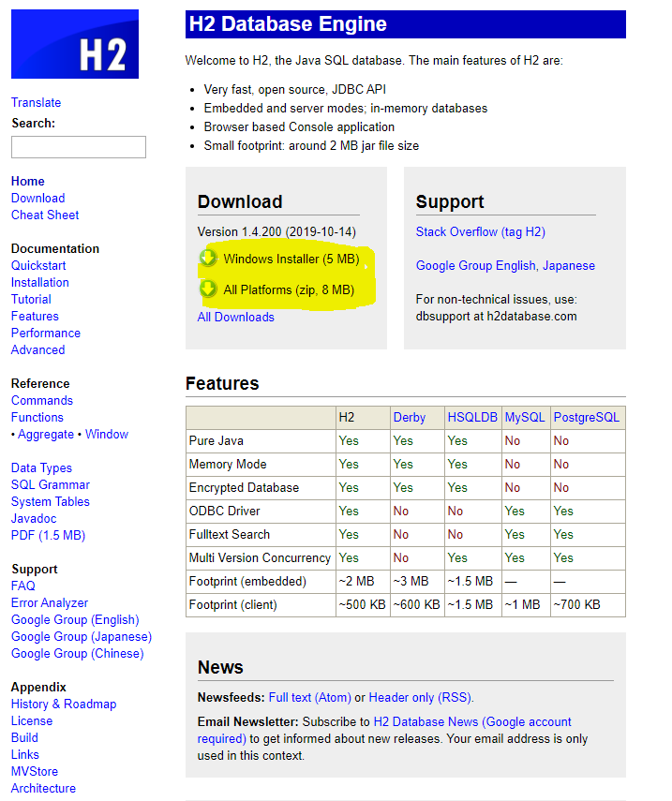This screenshot has height=801, width=672.
Task: Select dbsupport at h2database.com text
Action: [x=496, y=316]
